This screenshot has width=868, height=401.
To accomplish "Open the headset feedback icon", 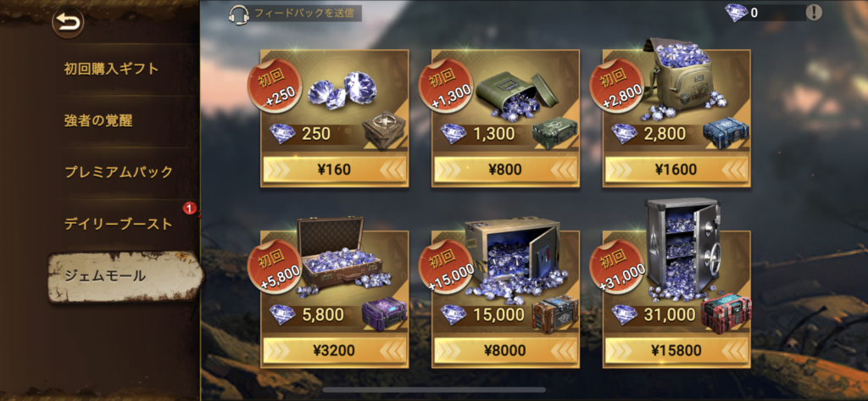I will point(237,14).
